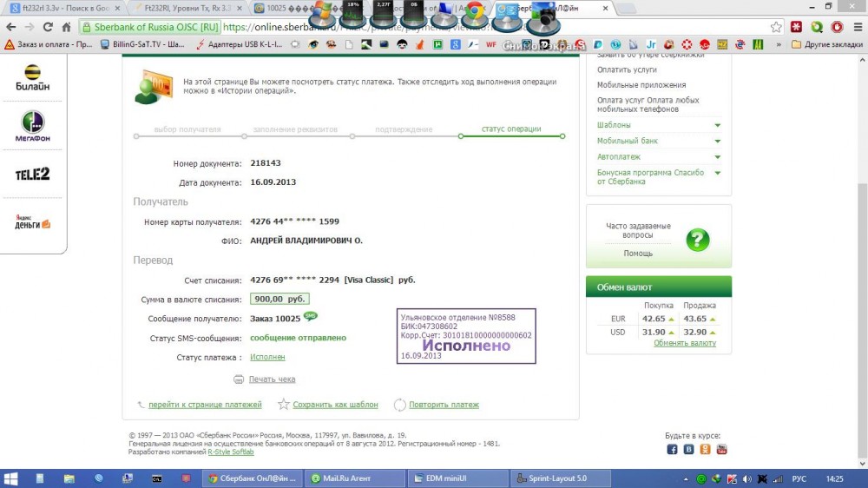Open the browser home page
The image size is (868, 488).
tap(67, 27)
